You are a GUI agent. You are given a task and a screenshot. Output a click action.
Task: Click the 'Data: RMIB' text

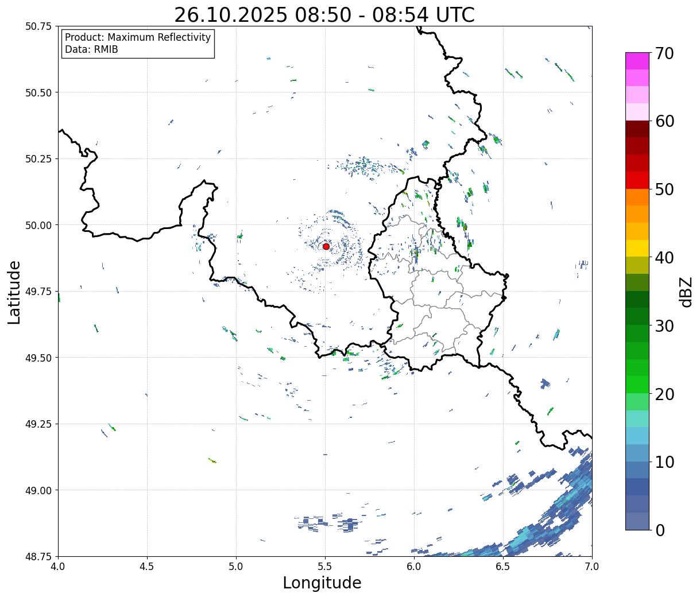[x=91, y=49]
